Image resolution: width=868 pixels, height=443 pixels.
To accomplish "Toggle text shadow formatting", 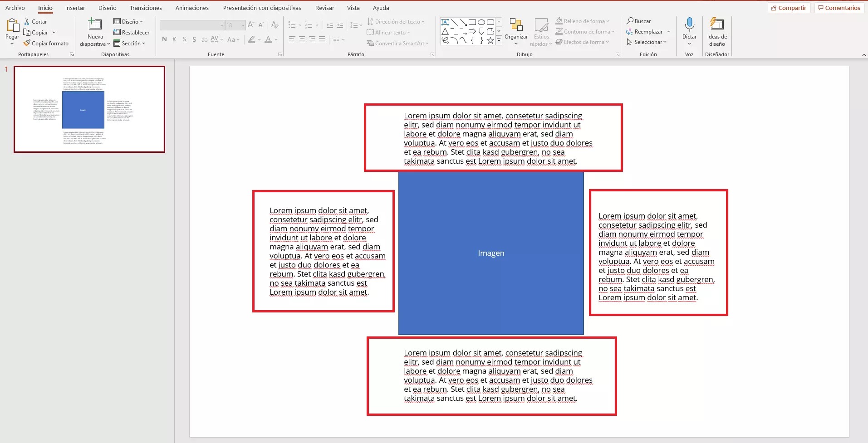I will pyautogui.click(x=194, y=39).
